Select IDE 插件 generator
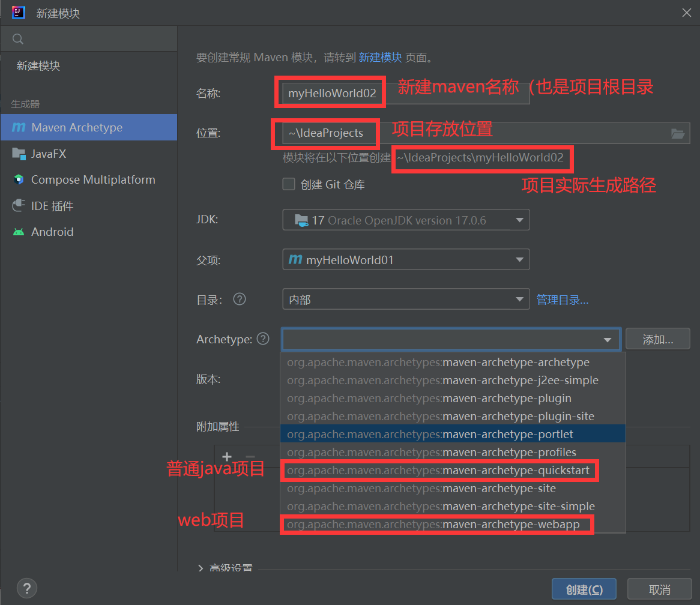This screenshot has height=605, width=700. click(x=89, y=206)
